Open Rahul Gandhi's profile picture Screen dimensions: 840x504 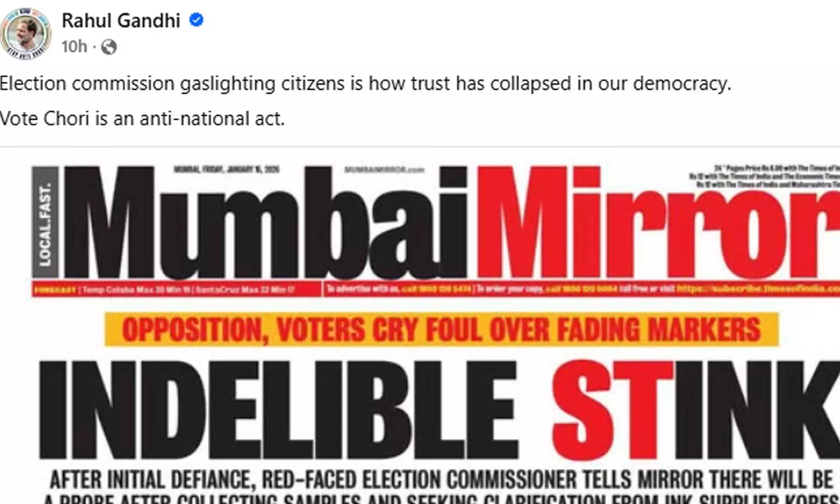(x=26, y=33)
